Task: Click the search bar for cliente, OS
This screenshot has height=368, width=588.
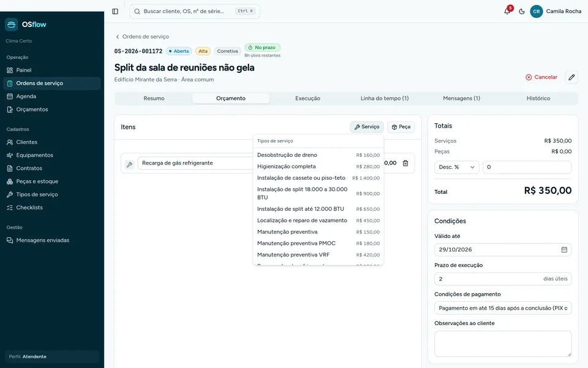Action: tap(195, 11)
